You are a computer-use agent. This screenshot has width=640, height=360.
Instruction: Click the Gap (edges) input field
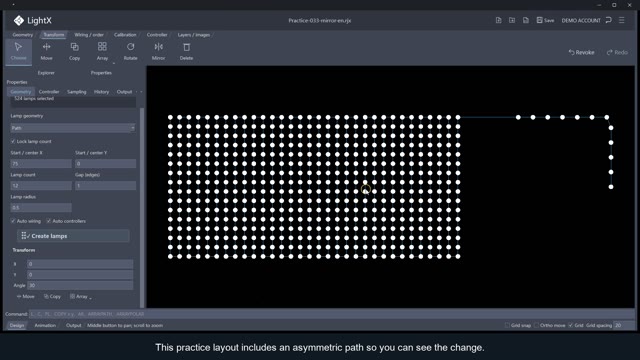[x=105, y=186]
